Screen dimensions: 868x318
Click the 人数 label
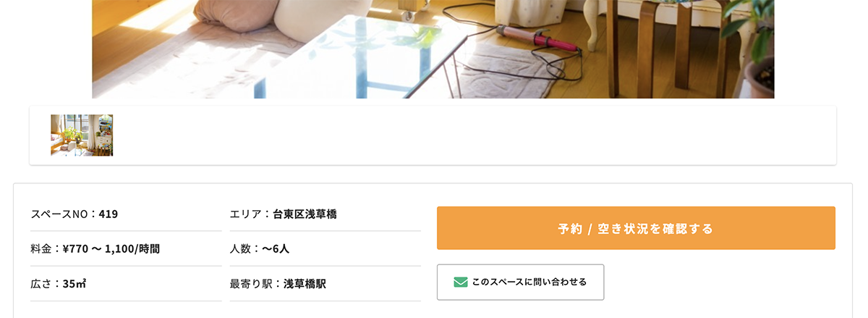click(x=240, y=248)
